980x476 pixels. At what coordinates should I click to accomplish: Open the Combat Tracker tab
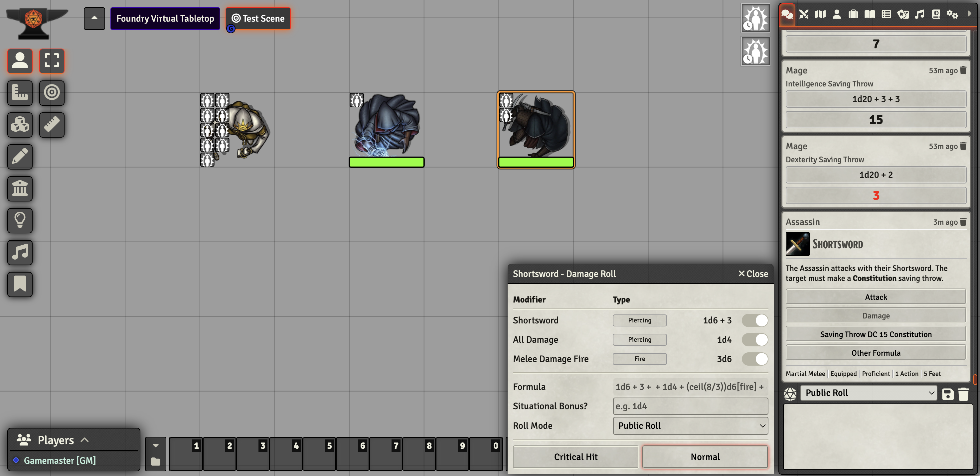click(804, 14)
